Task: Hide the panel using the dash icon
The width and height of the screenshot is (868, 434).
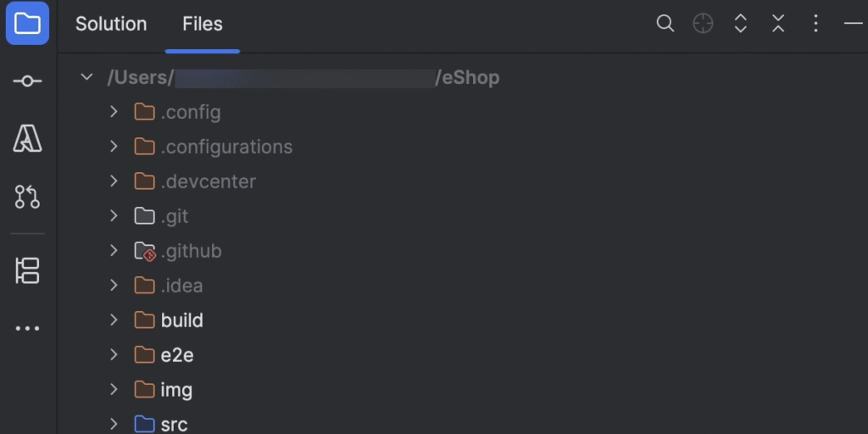Action: point(853,24)
